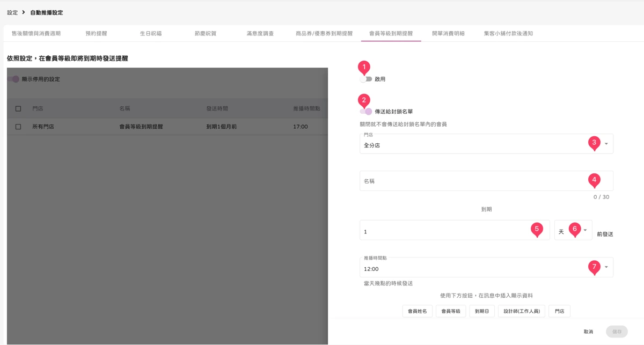
Task: Switch to the 集客小舖付款後通知 tab
Action: 508,33
